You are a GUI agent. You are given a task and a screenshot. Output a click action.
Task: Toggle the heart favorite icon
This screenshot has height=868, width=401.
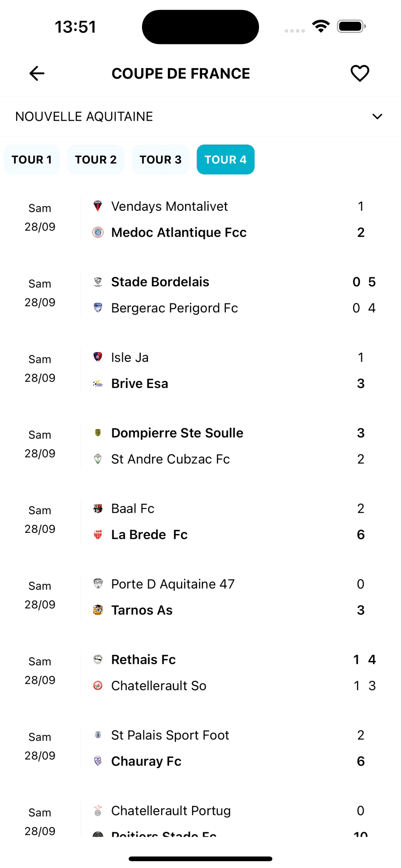[360, 73]
